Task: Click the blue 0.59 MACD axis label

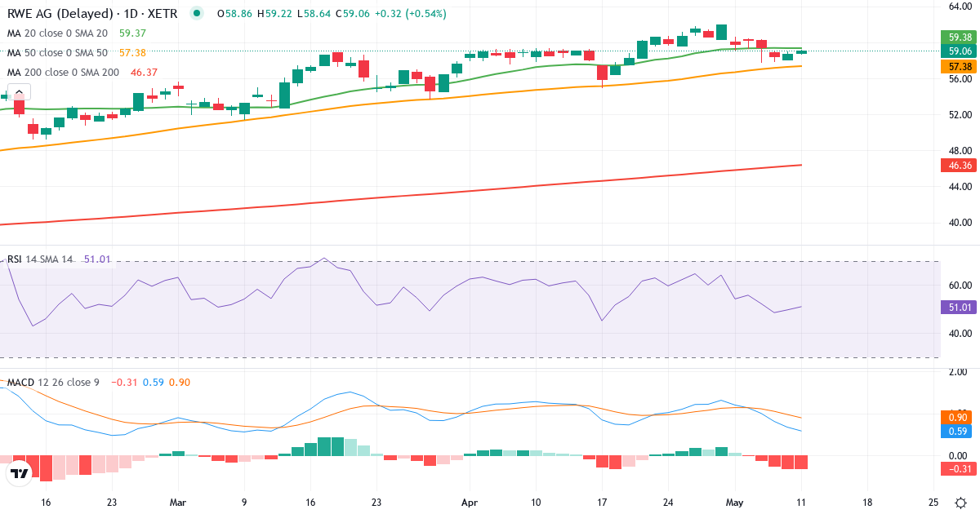Action: click(956, 431)
